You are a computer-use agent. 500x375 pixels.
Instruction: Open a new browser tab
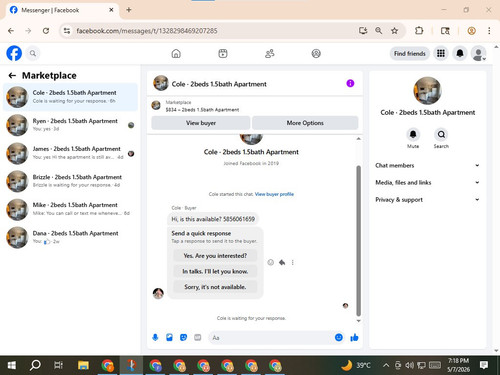[x=129, y=10]
